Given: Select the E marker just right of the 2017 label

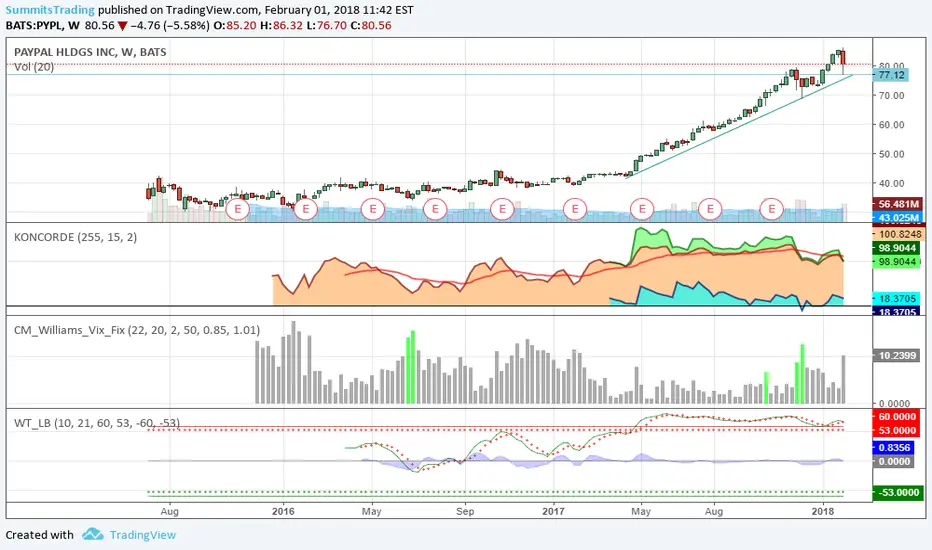Looking at the screenshot, I should 575,209.
